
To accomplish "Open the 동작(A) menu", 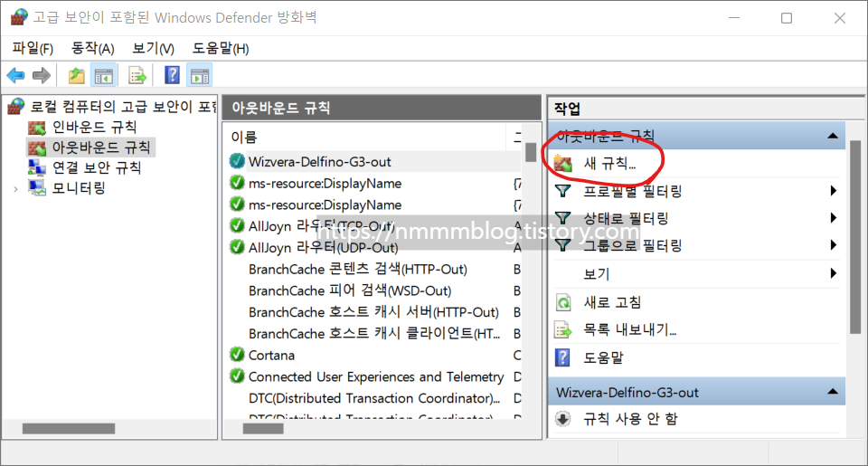I will pyautogui.click(x=92, y=49).
